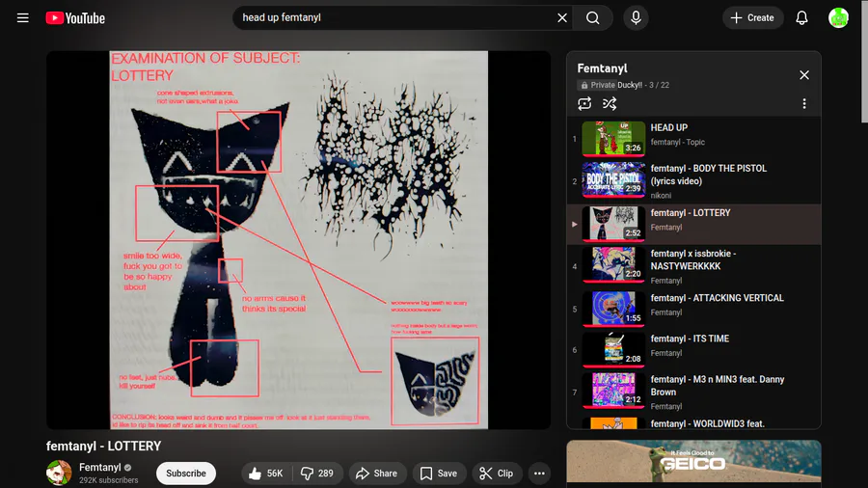
Task: Select the LOTTERY playlist thumbnail
Action: 613,224
